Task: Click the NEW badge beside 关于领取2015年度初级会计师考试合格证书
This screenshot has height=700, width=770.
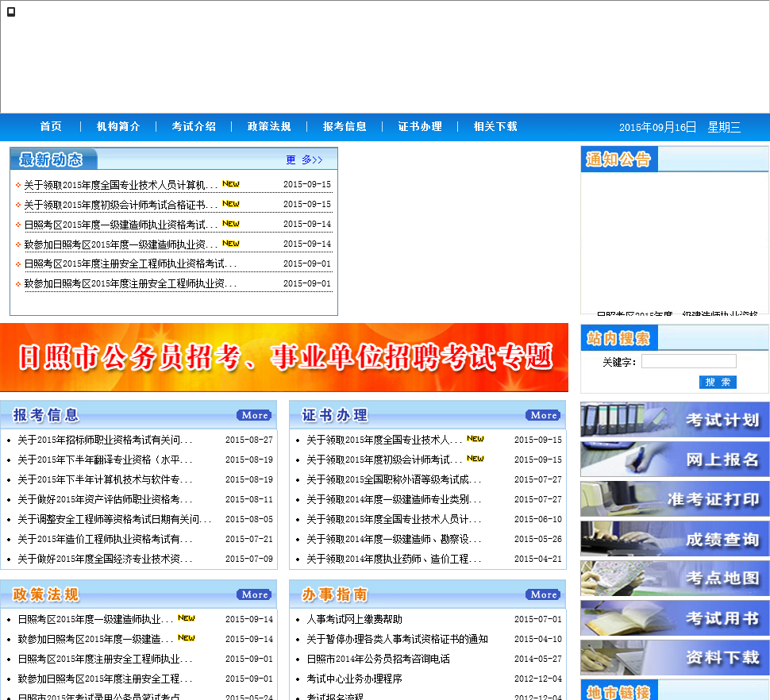Action: click(231, 204)
